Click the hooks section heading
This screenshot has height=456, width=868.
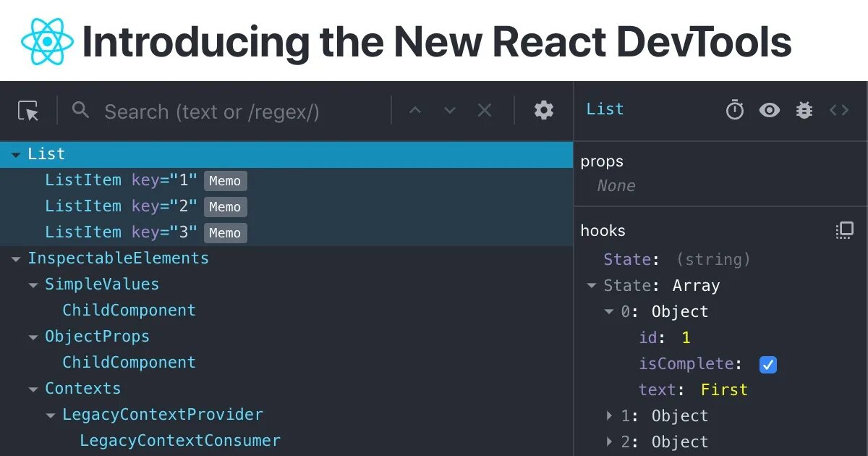coord(603,231)
